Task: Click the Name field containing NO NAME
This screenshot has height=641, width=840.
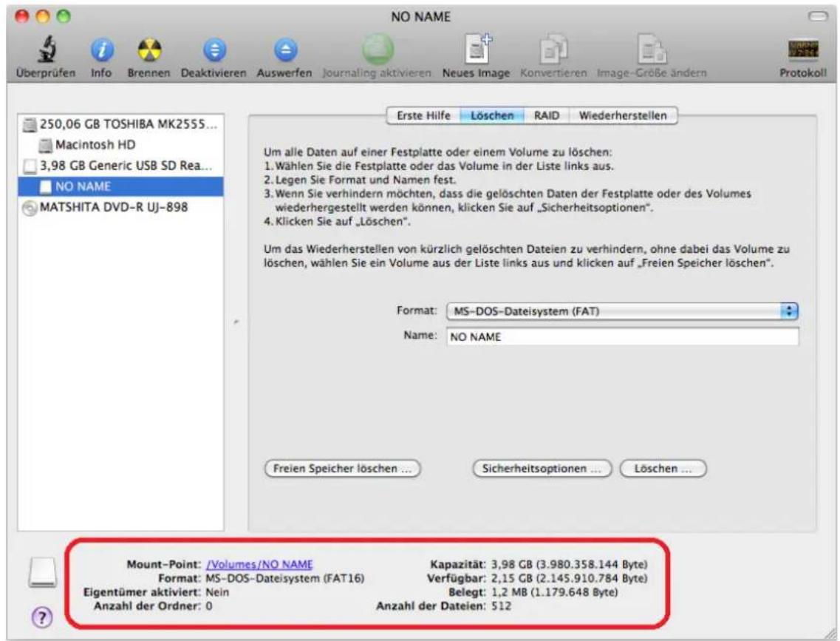Action: coord(623,337)
